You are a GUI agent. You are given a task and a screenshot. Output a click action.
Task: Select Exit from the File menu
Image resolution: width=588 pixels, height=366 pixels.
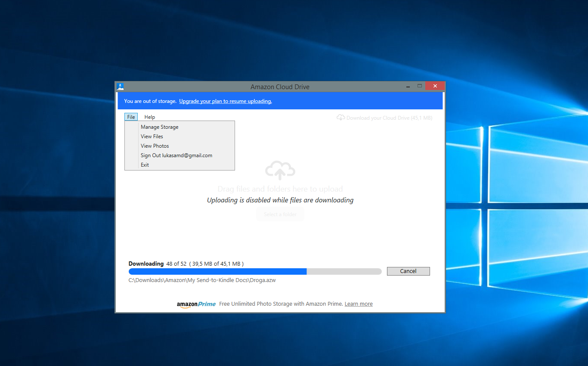179,165
